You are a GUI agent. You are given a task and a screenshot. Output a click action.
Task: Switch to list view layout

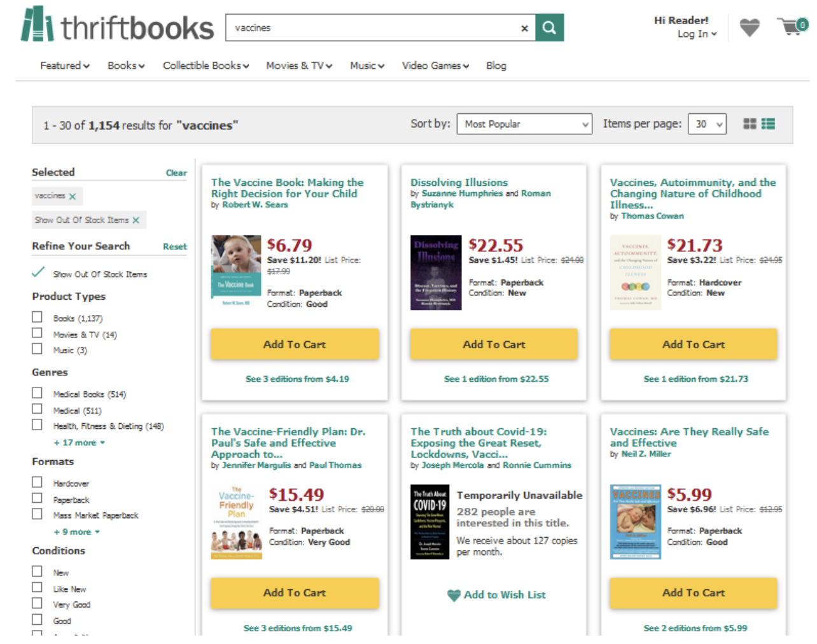click(x=768, y=124)
